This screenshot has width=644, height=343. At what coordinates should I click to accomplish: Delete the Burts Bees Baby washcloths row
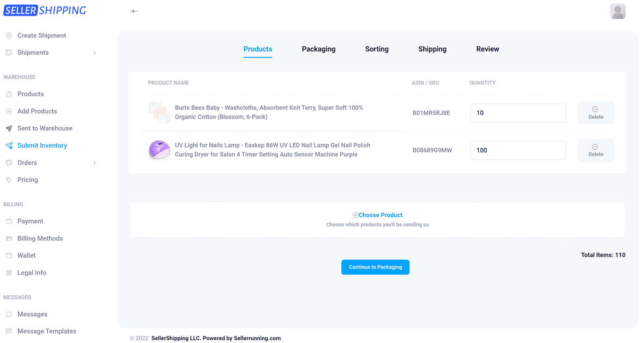coord(596,113)
